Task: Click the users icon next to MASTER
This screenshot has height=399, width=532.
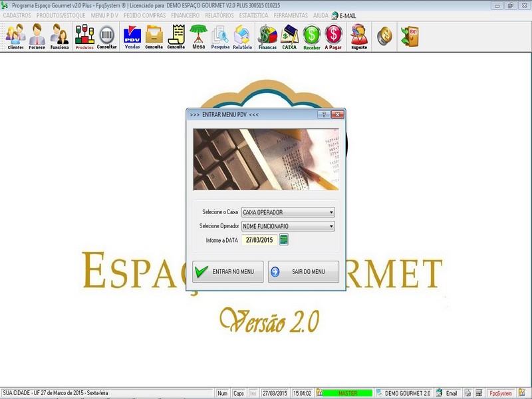Action: pos(319,393)
